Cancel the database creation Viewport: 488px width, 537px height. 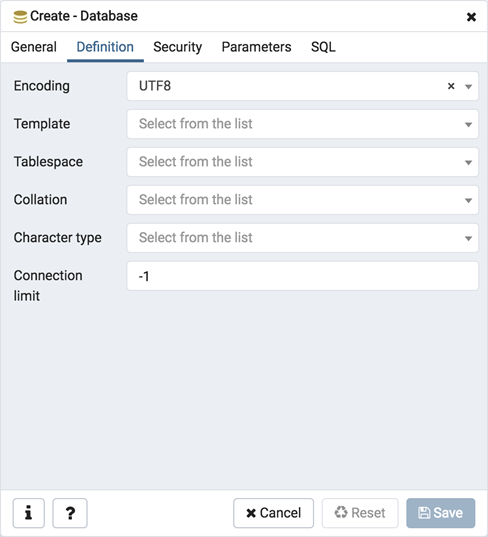(273, 513)
